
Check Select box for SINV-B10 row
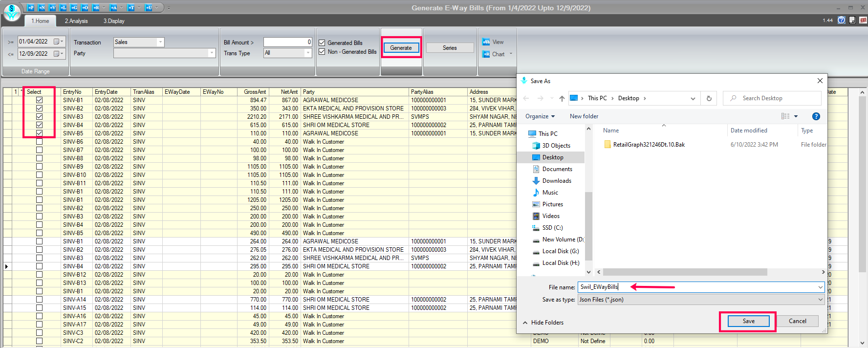tap(39, 175)
